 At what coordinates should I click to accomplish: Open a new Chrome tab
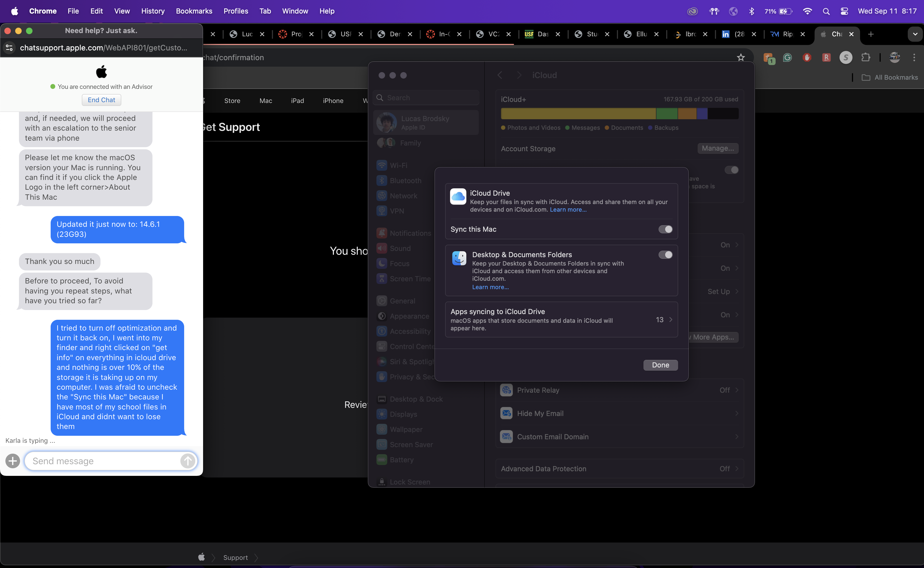(871, 34)
